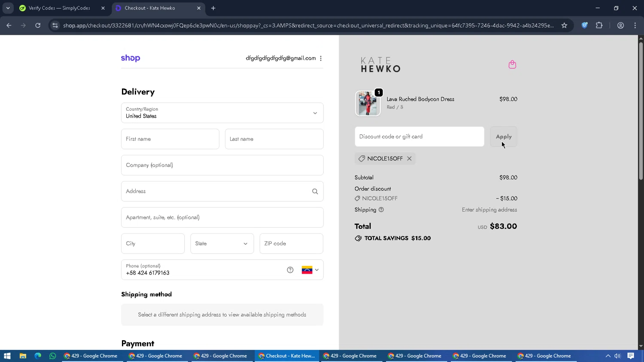Click the Kate Hewko store logo
The width and height of the screenshot is (644, 362).
click(x=380, y=65)
